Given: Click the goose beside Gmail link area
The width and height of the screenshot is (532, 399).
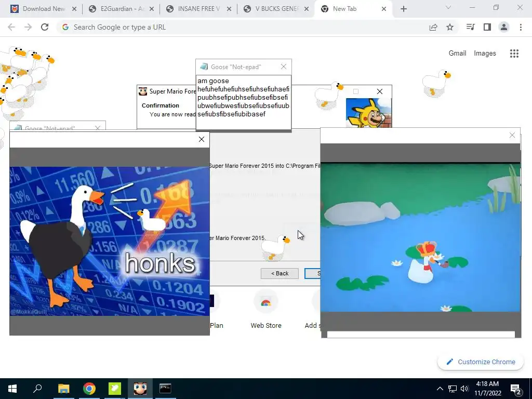Looking at the screenshot, I should [436, 83].
